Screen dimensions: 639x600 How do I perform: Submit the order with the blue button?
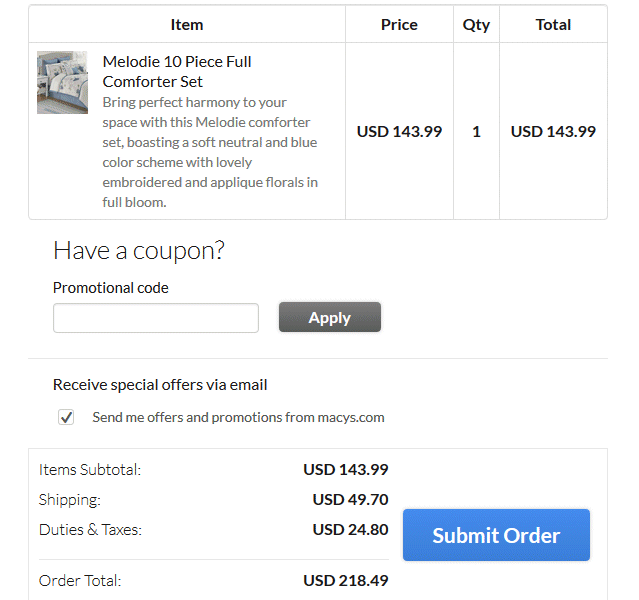click(x=496, y=535)
